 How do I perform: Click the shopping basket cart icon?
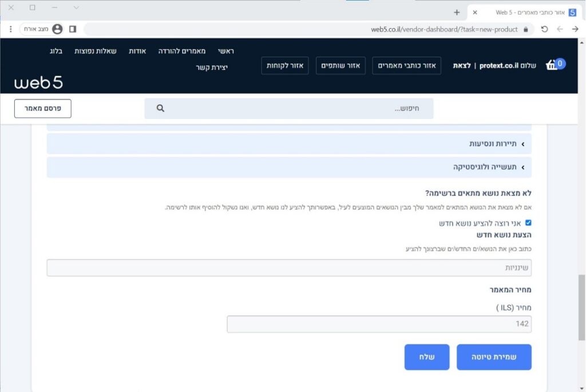point(552,65)
